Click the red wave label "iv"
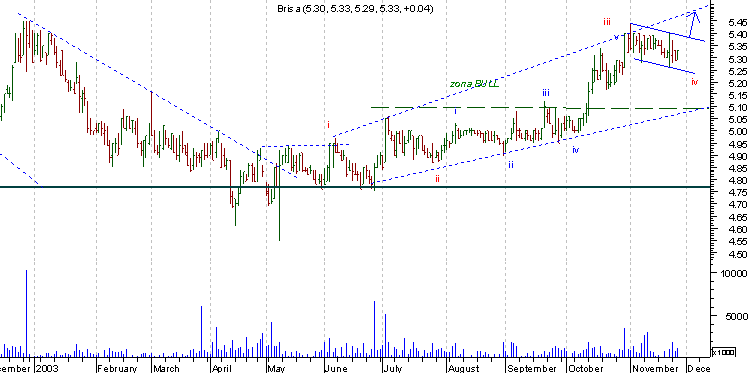Viewport: 751px width, 373px height. [x=694, y=82]
